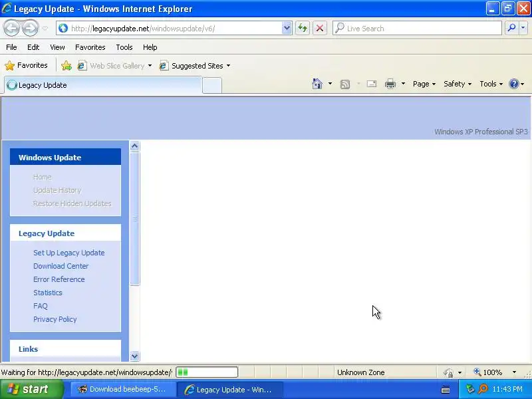Image resolution: width=532 pixels, height=399 pixels.
Task: Click the protected mode lock icon
Action: tap(448, 372)
